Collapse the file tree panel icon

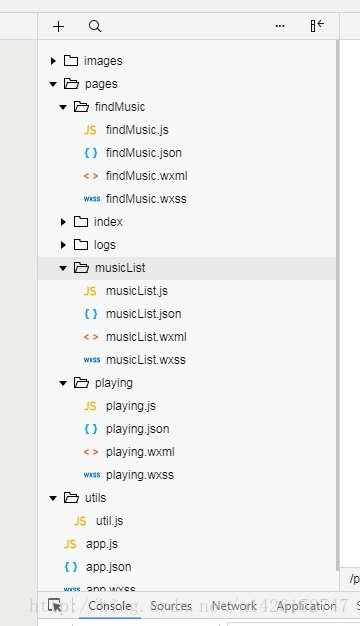(x=317, y=26)
